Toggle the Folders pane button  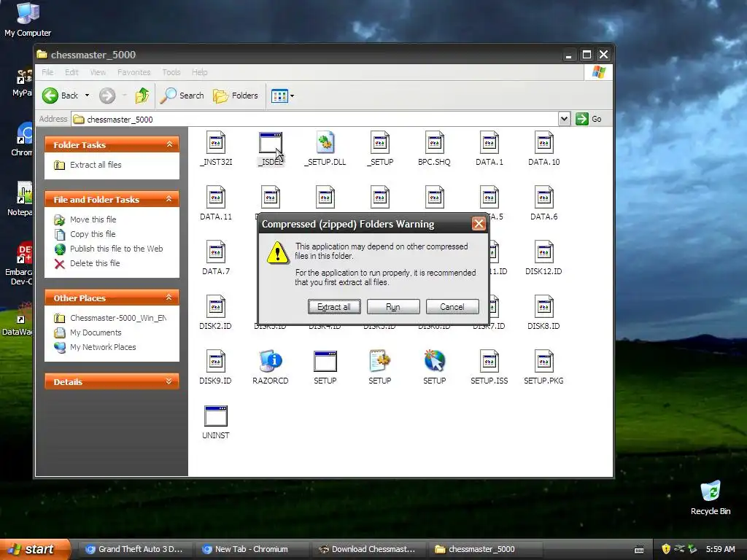click(x=236, y=96)
